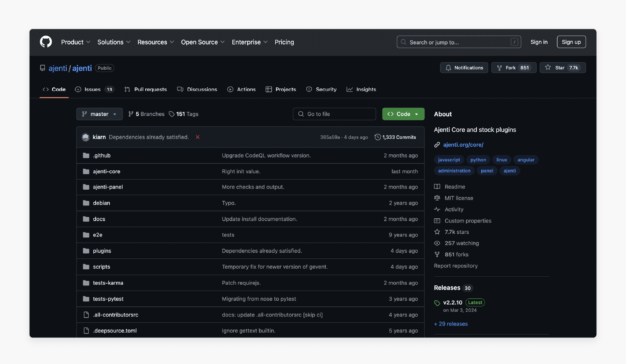Screen dimensions: 626x364
Task: Click the file icon for .all-contributorsrc
Action: tap(86, 315)
